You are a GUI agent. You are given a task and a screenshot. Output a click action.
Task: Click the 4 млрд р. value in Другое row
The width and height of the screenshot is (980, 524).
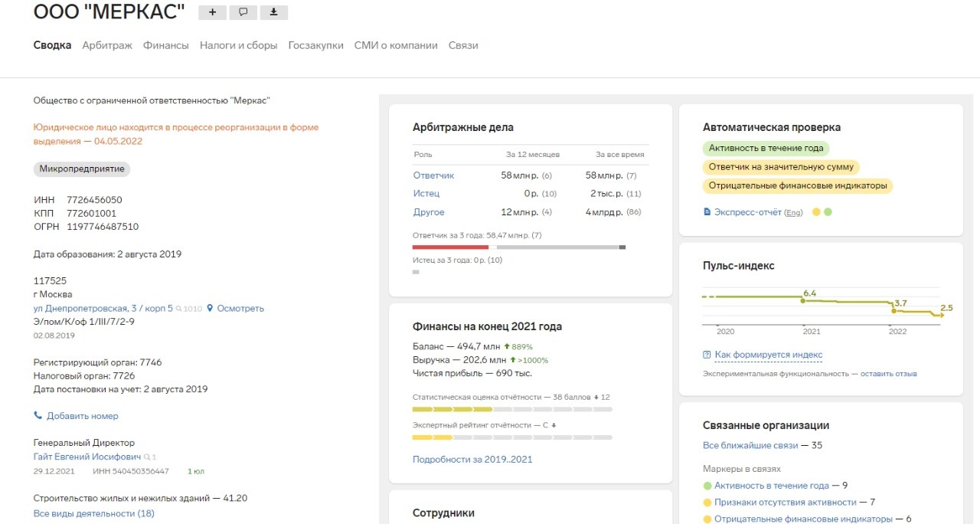[x=604, y=212]
